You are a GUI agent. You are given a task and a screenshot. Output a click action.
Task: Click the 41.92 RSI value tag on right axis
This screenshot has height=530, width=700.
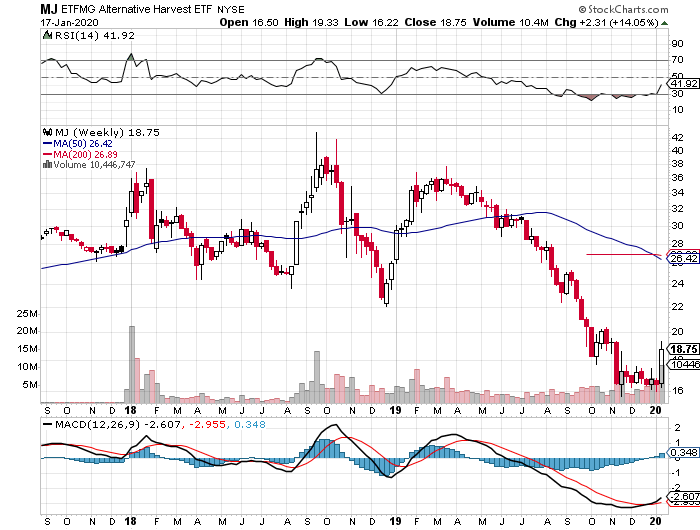[683, 84]
